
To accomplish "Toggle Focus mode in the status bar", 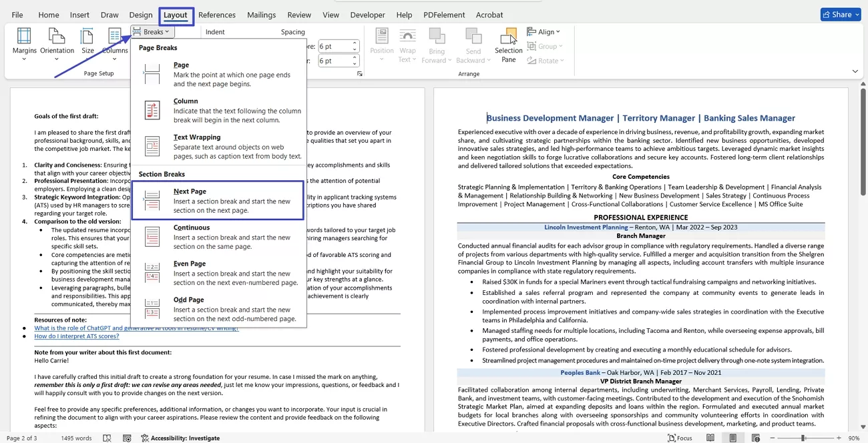I will pos(680,438).
